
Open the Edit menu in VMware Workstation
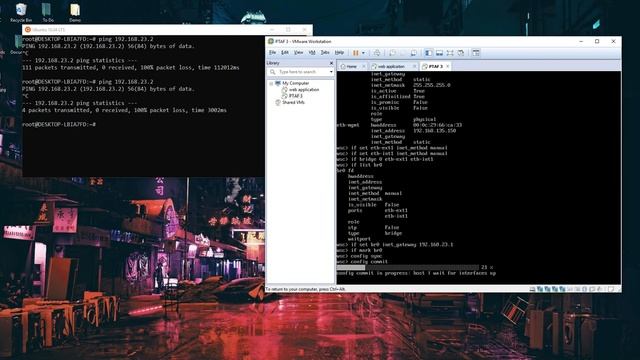[285, 53]
